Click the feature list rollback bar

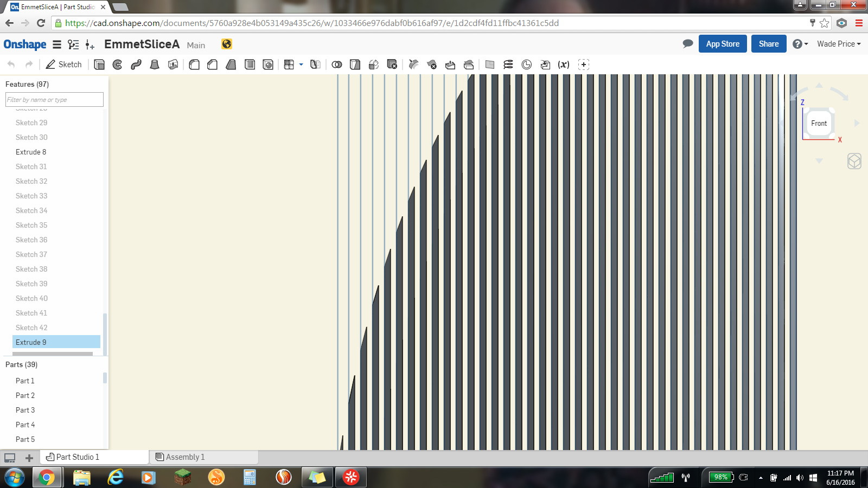(x=53, y=354)
